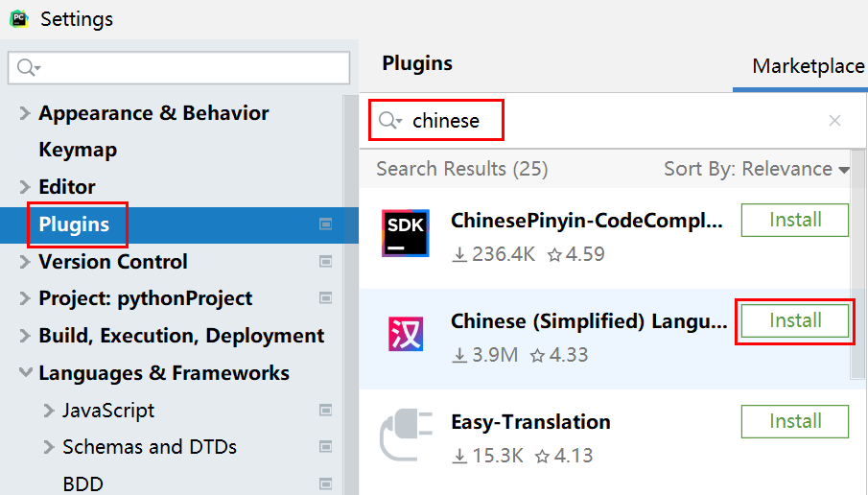Click the project-level icon beside Schemas and DTDs
Screen dimensions: 868x495
[x=325, y=447]
